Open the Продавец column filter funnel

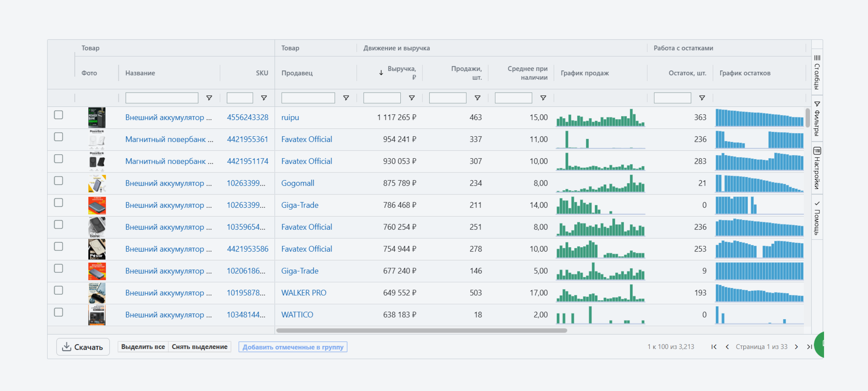[x=346, y=98]
